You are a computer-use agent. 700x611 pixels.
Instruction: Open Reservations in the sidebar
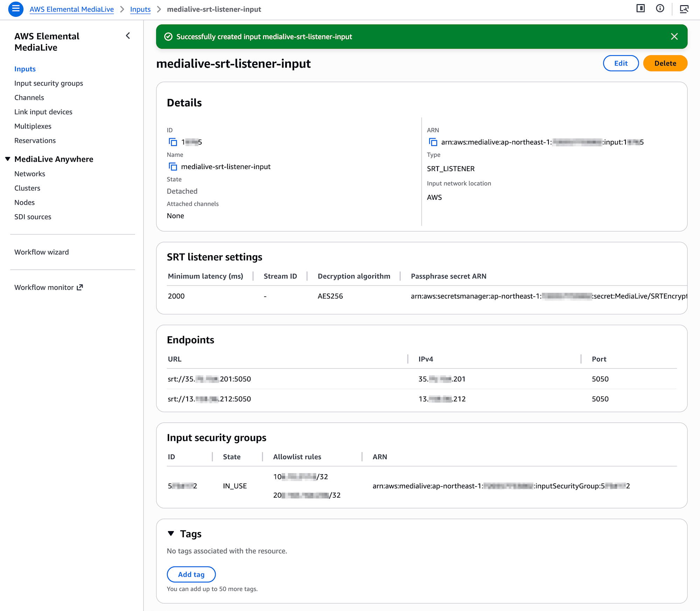click(x=35, y=141)
